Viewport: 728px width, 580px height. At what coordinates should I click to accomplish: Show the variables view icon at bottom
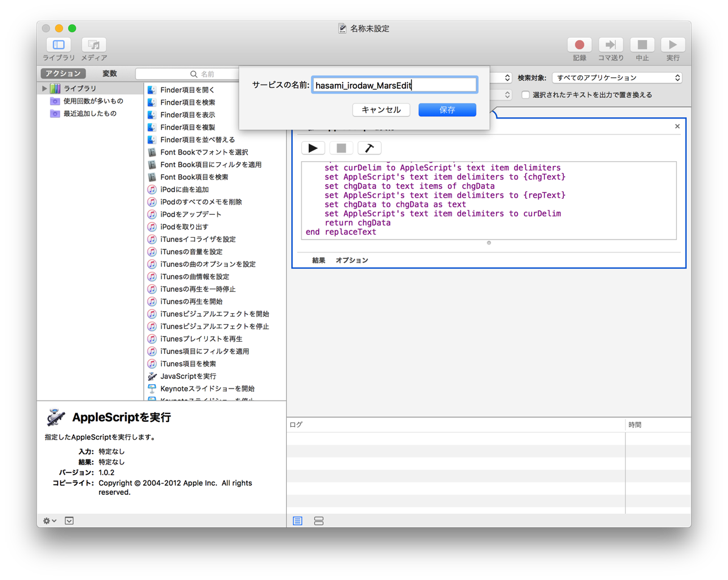click(x=318, y=521)
